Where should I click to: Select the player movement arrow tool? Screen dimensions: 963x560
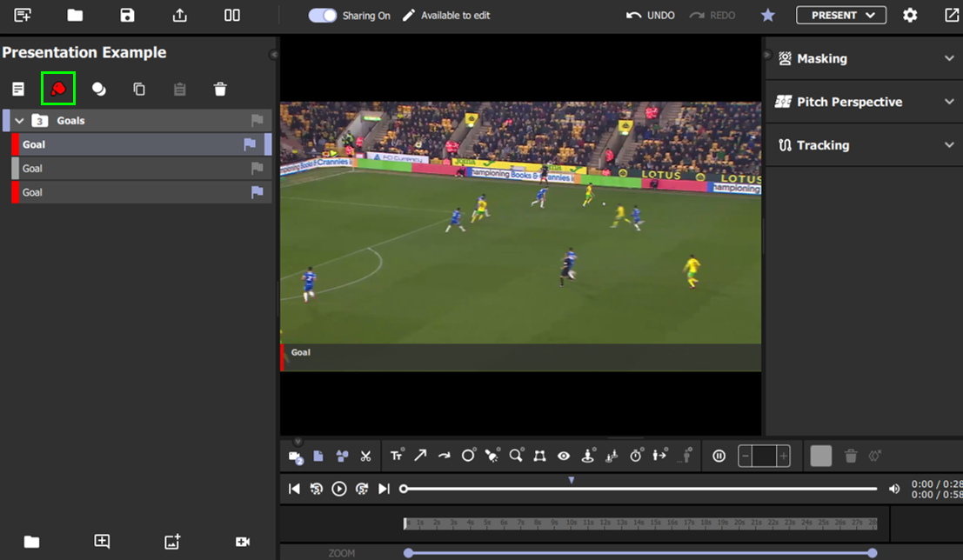click(x=660, y=455)
